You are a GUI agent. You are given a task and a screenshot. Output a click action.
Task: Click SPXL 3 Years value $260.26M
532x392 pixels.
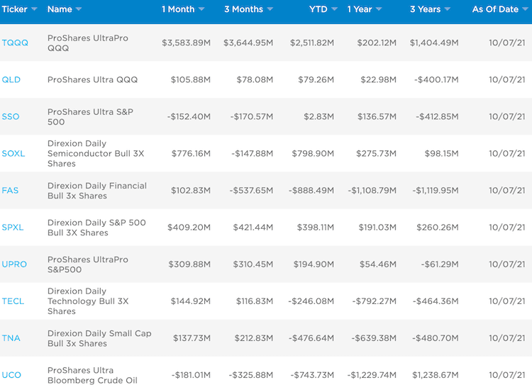438,228
